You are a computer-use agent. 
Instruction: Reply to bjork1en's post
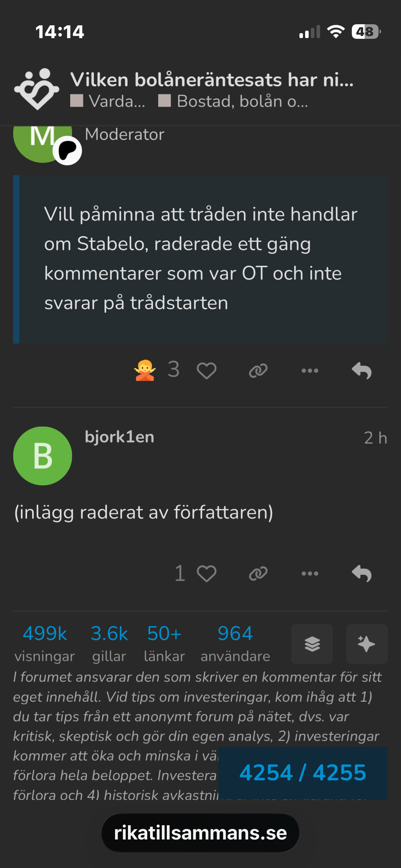(361, 574)
